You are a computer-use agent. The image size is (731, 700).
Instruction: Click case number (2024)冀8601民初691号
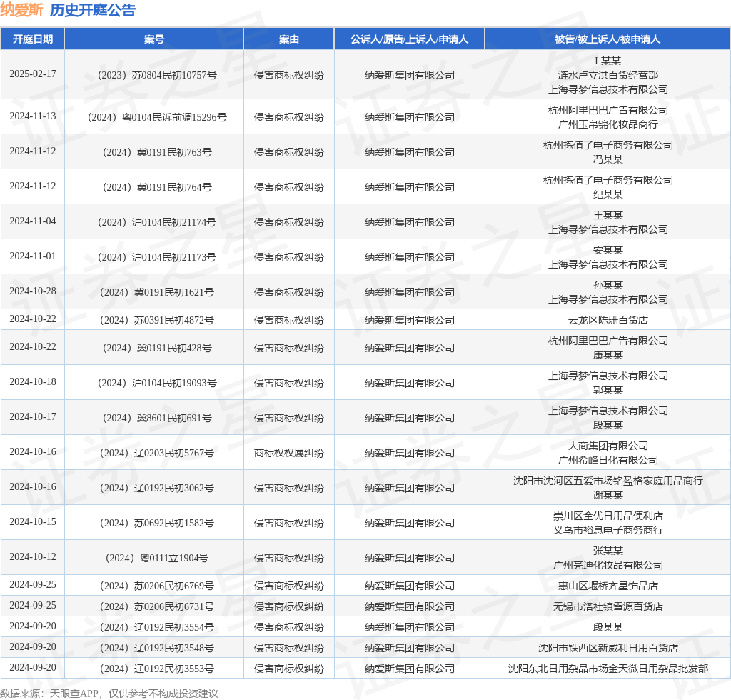click(157, 418)
